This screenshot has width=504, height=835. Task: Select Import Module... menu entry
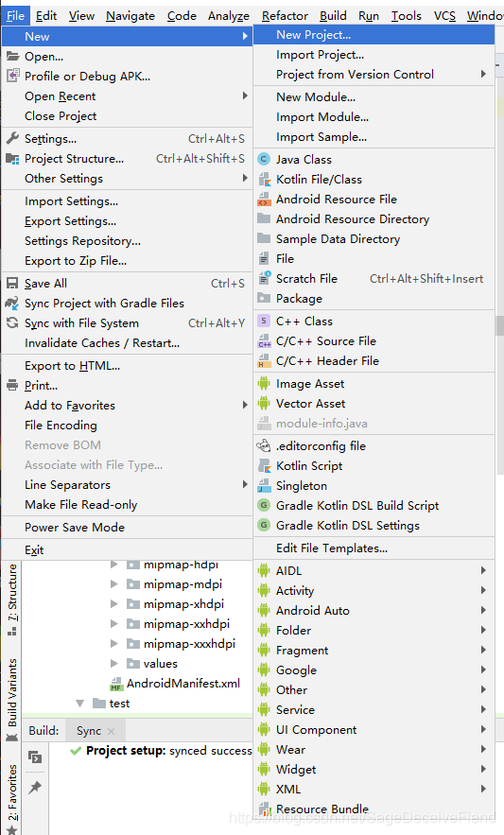click(x=374, y=117)
